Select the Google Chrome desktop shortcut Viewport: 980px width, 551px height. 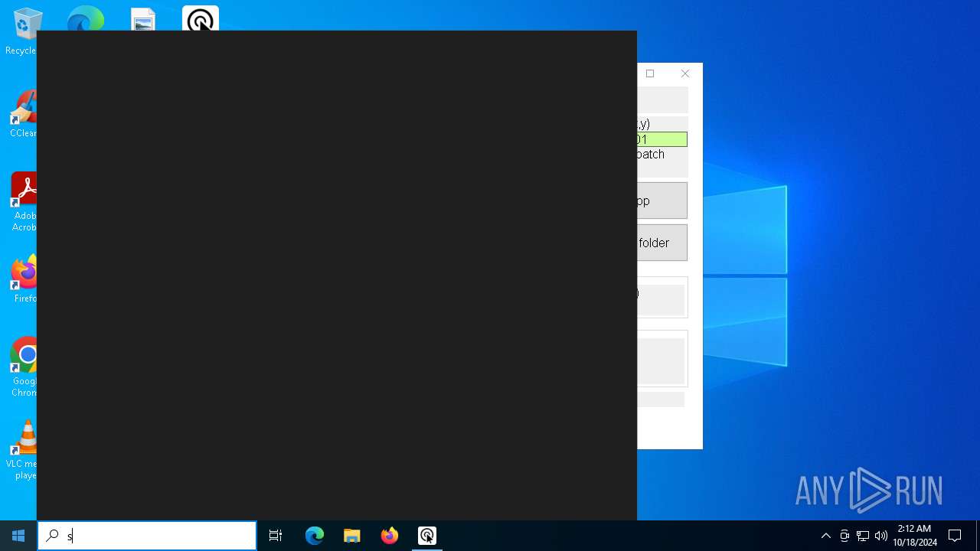24,367
